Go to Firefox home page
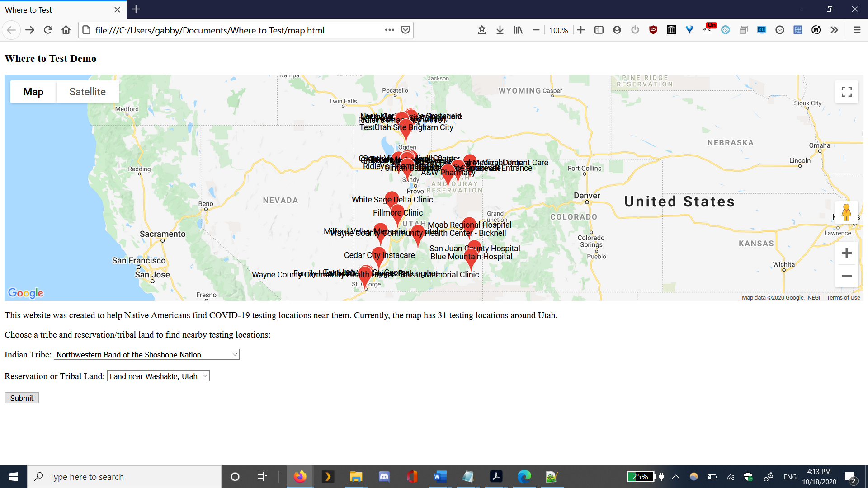868x488 pixels. [x=66, y=30]
